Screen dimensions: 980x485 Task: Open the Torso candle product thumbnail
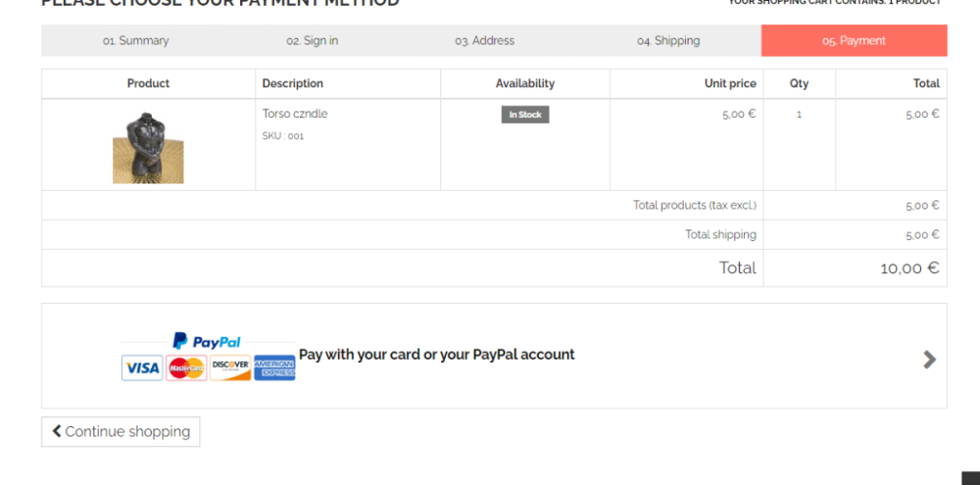pyautogui.click(x=148, y=148)
